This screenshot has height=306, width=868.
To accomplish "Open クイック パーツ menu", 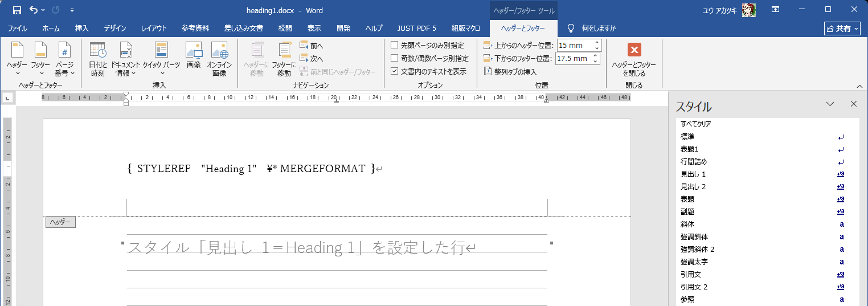I will [162, 59].
